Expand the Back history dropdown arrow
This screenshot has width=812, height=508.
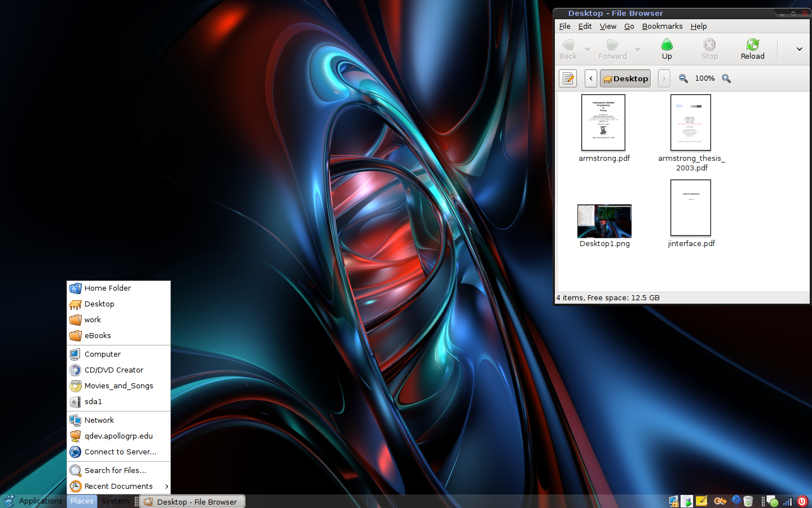click(x=588, y=49)
